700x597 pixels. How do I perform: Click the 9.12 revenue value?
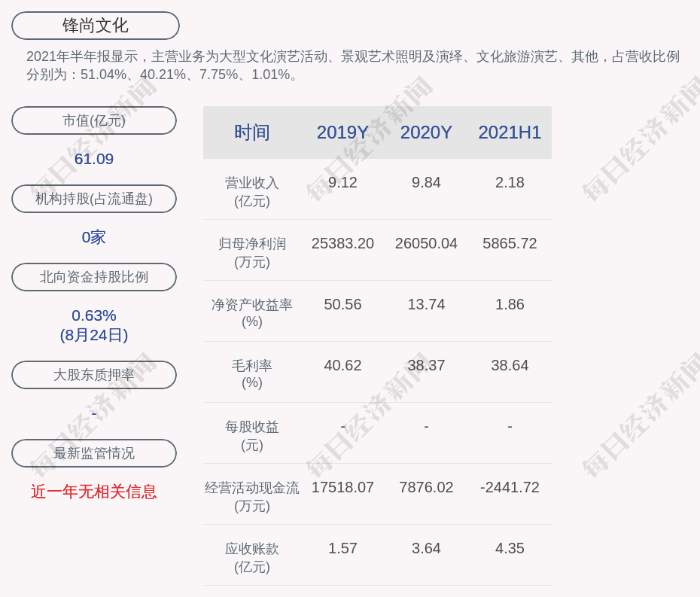pyautogui.click(x=342, y=183)
